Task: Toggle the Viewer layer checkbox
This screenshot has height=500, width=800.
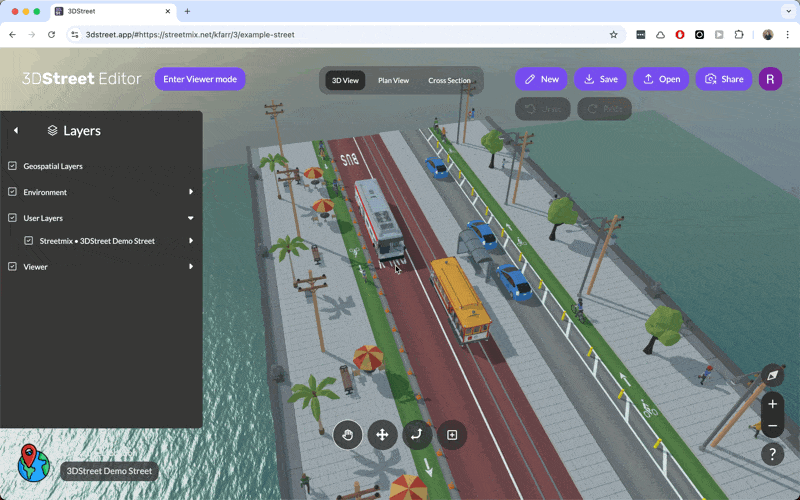Action: pyautogui.click(x=13, y=267)
